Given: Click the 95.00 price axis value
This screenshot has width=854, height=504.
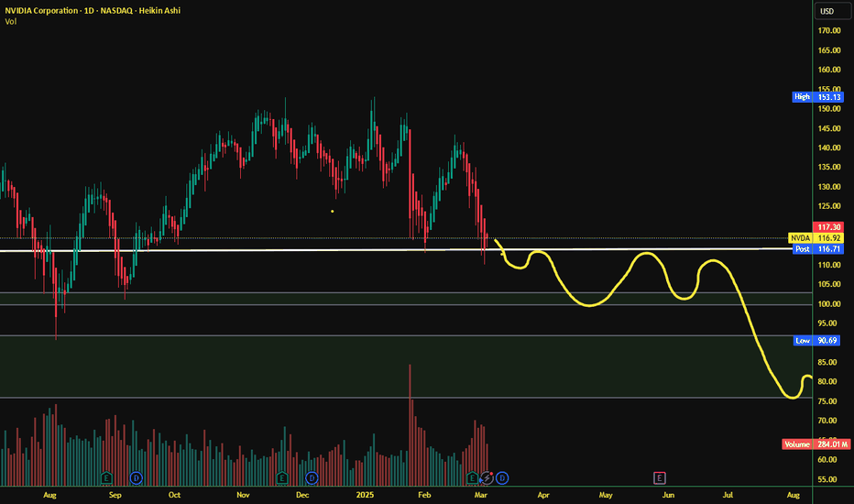Looking at the screenshot, I should (x=827, y=323).
